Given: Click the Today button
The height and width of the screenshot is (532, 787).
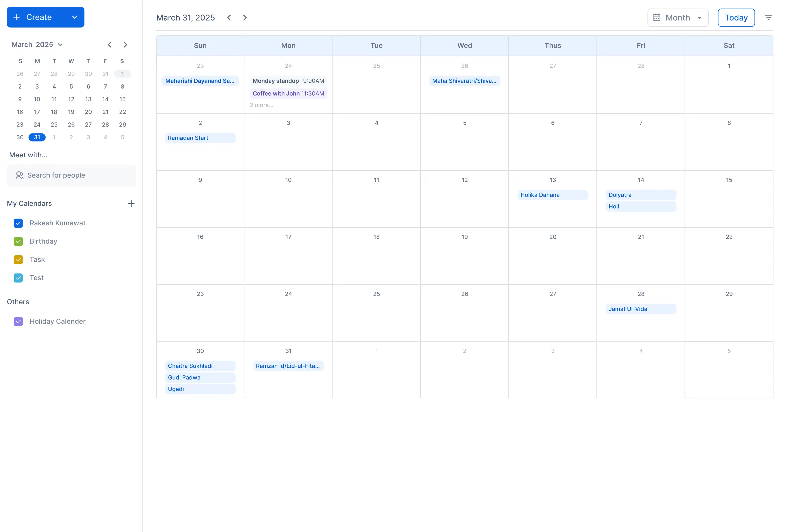Looking at the screenshot, I should (736, 17).
